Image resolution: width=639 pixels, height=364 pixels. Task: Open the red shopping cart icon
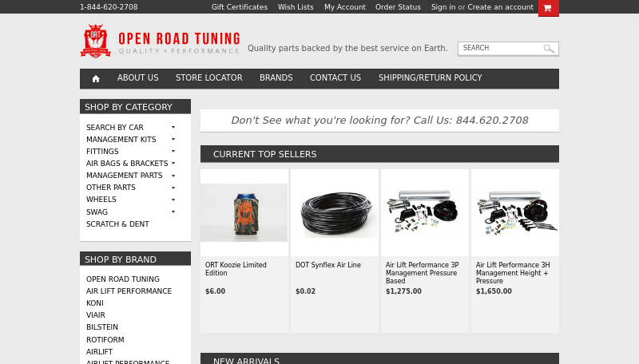pyautogui.click(x=548, y=8)
